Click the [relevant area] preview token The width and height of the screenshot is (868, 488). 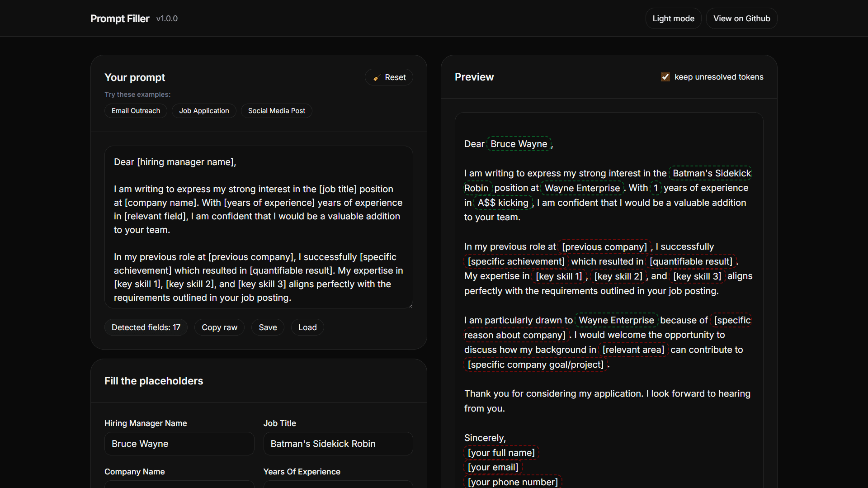click(x=633, y=350)
